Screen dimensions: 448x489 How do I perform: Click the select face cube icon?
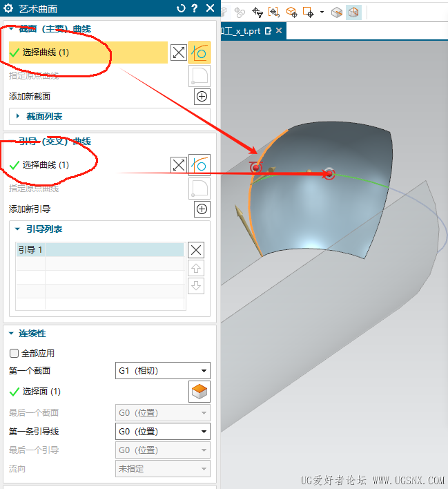point(199,392)
